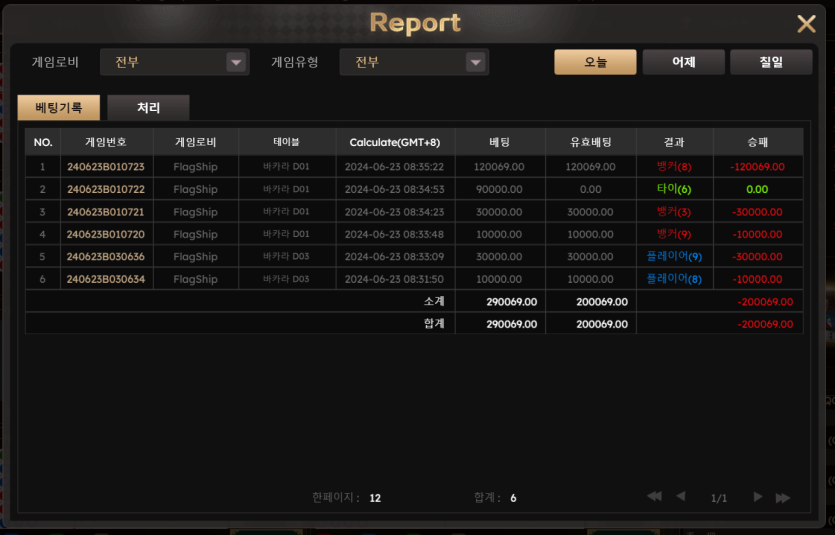
Task: Open the 게임유형 dropdown arrow
Action: pos(476,62)
